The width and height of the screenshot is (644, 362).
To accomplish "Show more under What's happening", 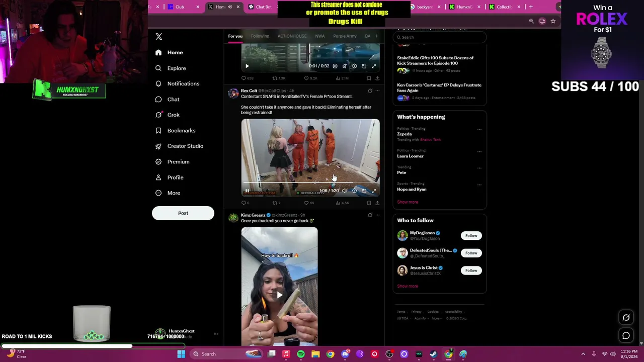I will pos(408,202).
